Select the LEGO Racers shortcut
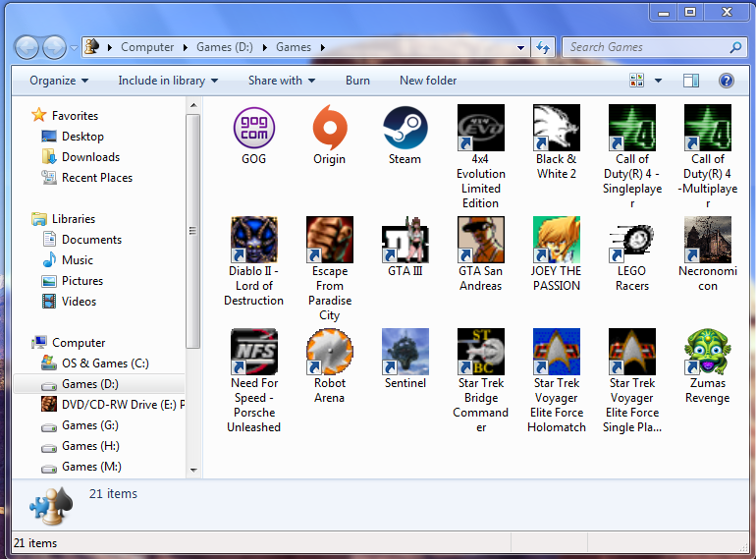 point(632,240)
